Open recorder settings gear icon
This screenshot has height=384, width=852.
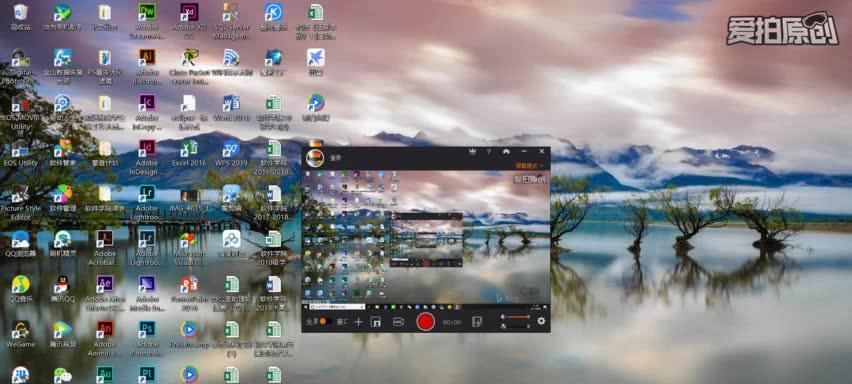[541, 321]
